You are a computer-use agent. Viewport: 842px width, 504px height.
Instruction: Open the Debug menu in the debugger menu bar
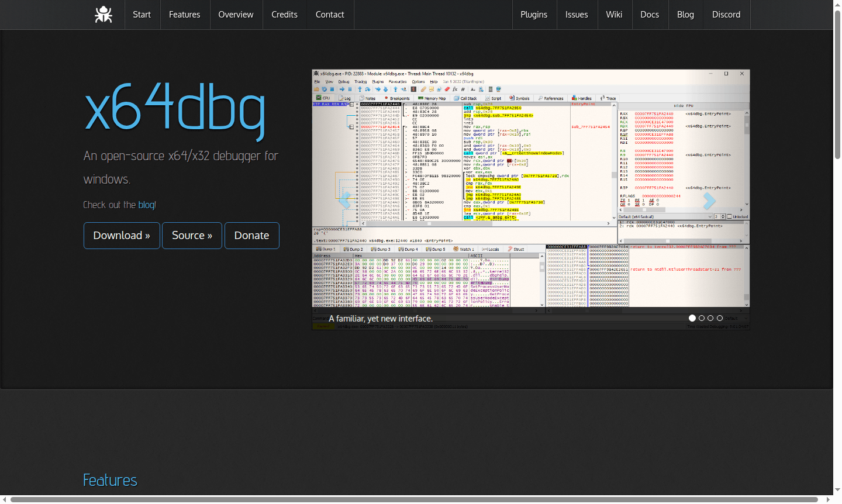tap(343, 81)
